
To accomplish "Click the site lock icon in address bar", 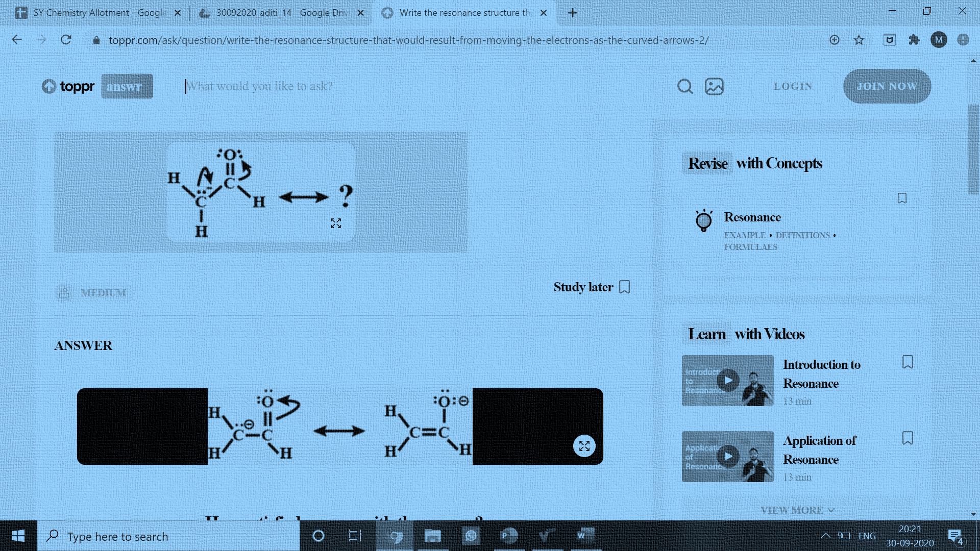I will [x=96, y=39].
